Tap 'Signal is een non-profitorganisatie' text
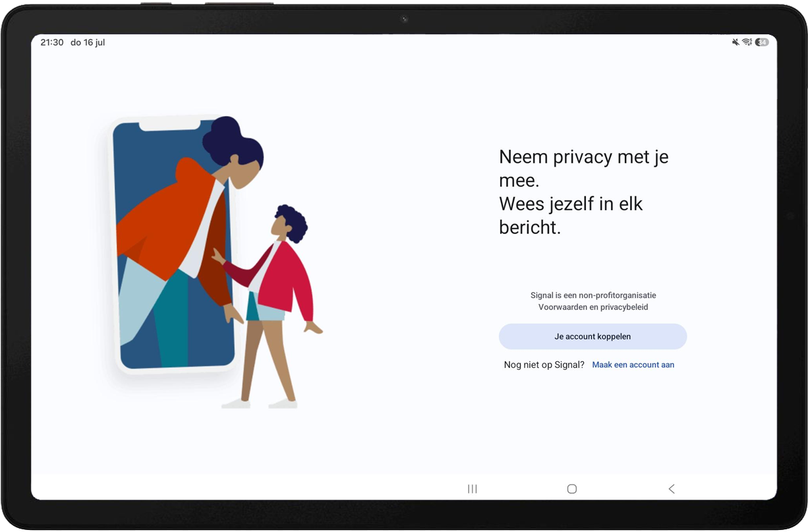 pos(593,295)
